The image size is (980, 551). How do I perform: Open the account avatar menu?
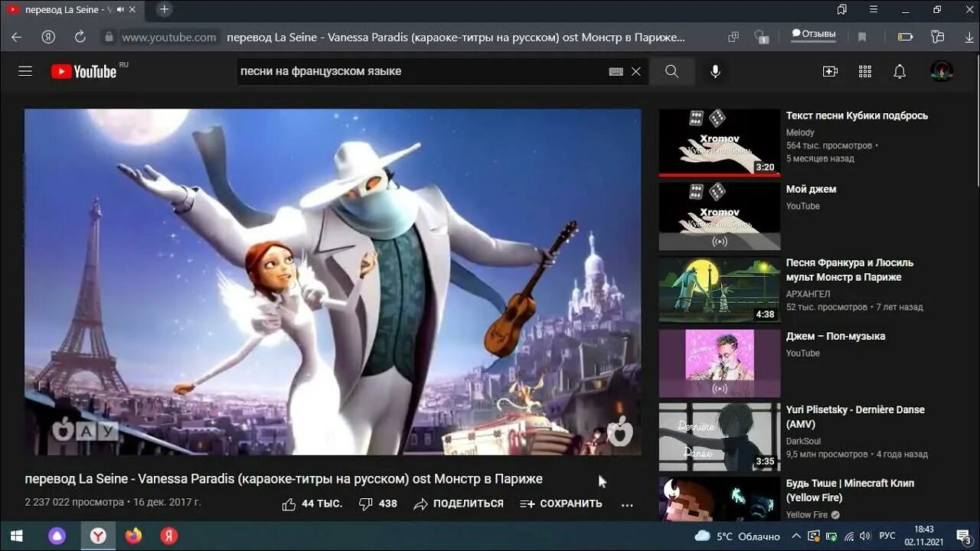(x=942, y=71)
